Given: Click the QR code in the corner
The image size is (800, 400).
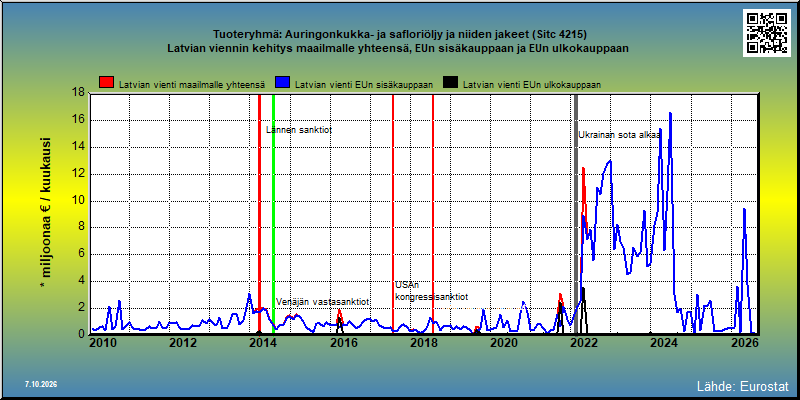Looking at the screenshot, I should tap(768, 33).
